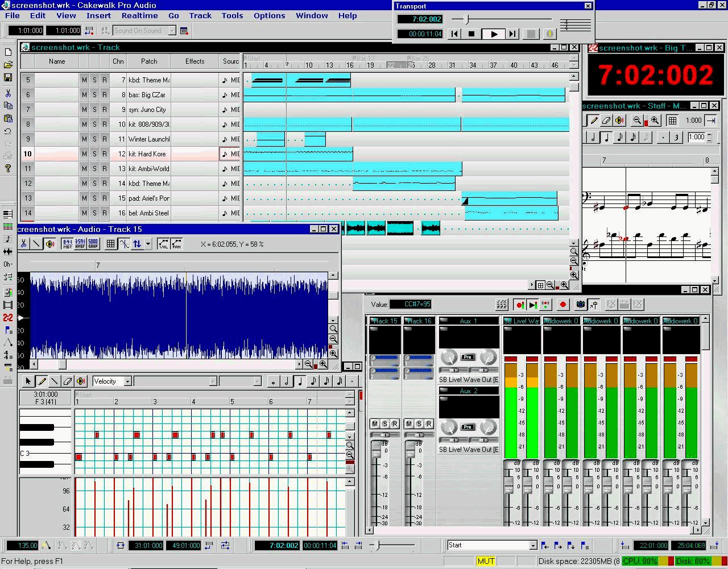Screen dimensions: 728x569
Task: Click the yellow Help question mark icon
Action: [8, 168]
